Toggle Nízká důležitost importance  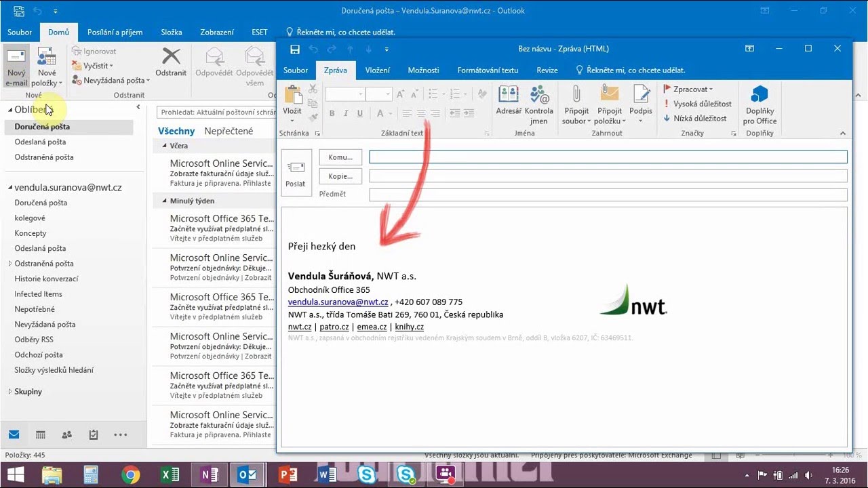[694, 118]
